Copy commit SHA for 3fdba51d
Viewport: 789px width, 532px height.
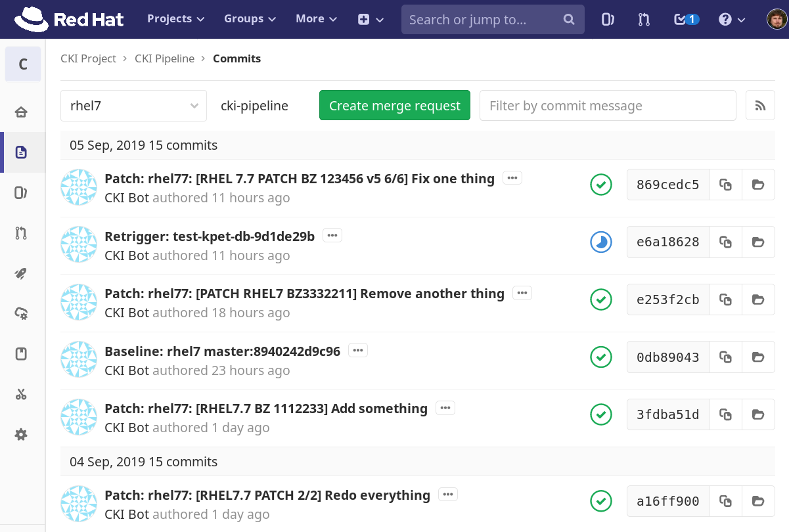click(x=725, y=414)
